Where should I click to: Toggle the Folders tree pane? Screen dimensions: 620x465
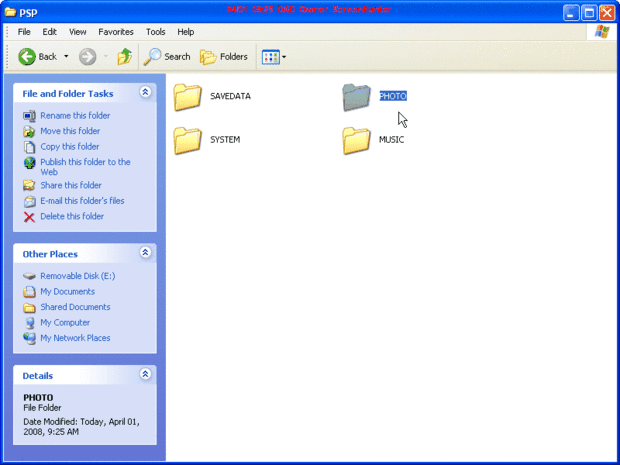tap(224, 57)
